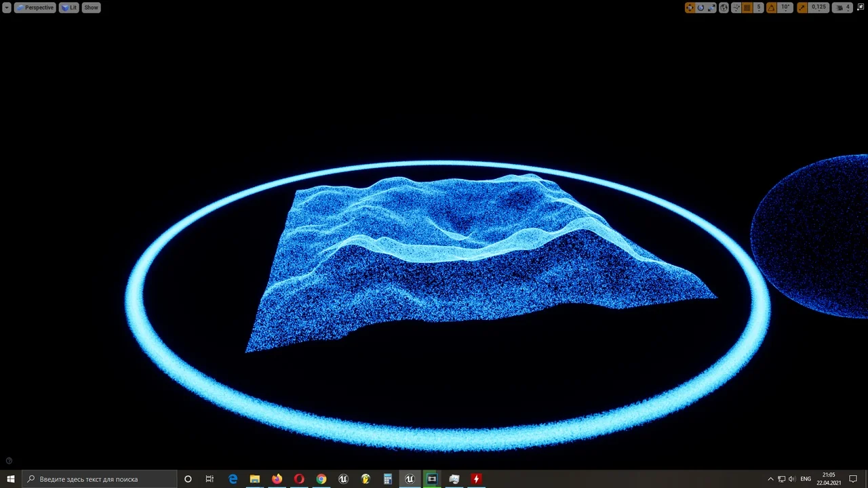Open the Lit view mode menu
Screen dimensions: 868x488
(69, 7)
